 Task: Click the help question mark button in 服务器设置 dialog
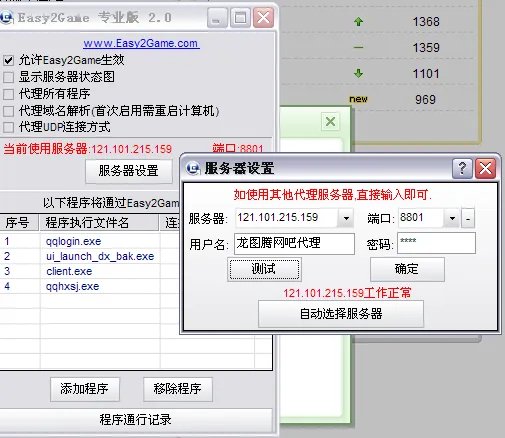coord(462,168)
